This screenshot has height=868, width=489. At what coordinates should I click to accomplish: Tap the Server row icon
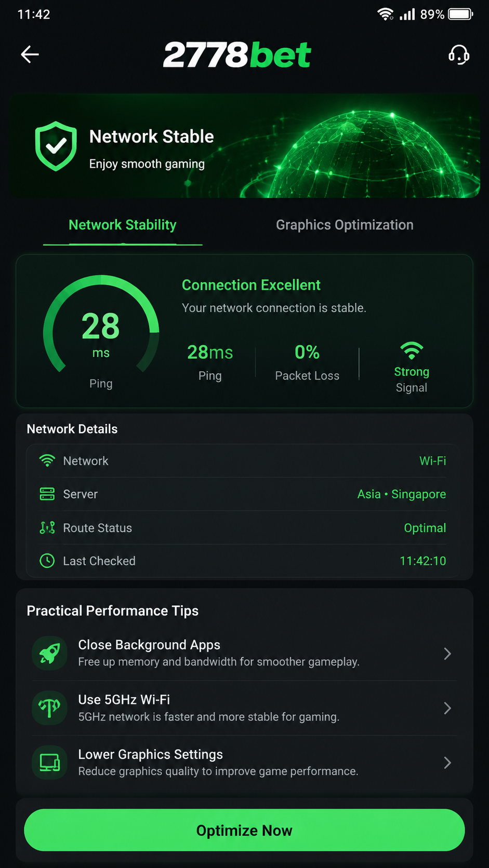point(47,494)
